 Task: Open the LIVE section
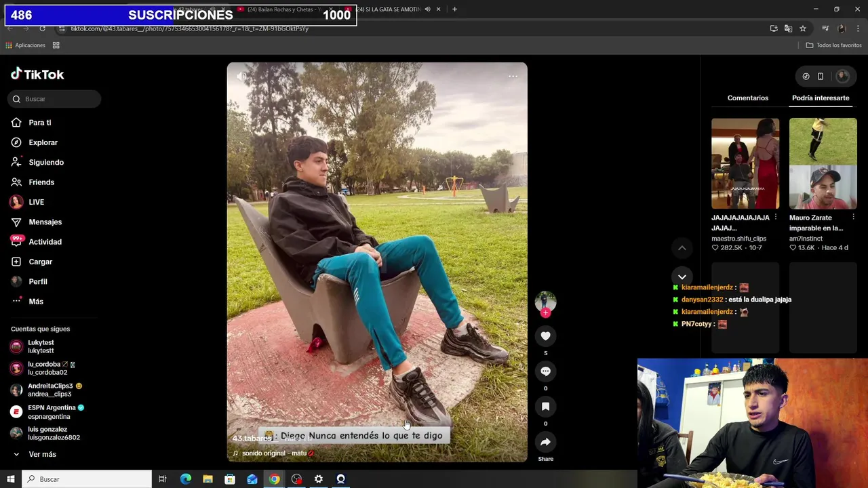pyautogui.click(x=27, y=202)
